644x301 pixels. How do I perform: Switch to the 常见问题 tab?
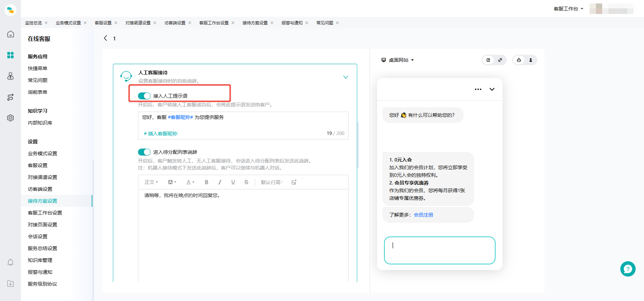pyautogui.click(x=325, y=23)
